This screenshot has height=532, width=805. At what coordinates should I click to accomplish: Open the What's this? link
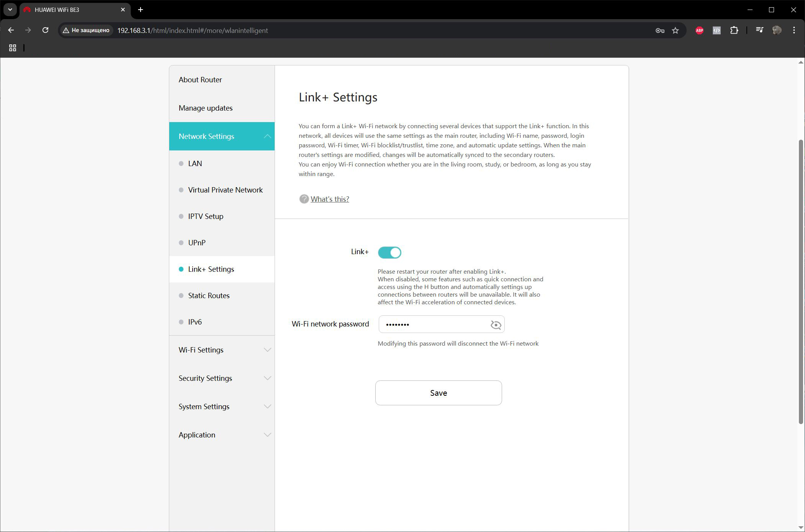[330, 199]
